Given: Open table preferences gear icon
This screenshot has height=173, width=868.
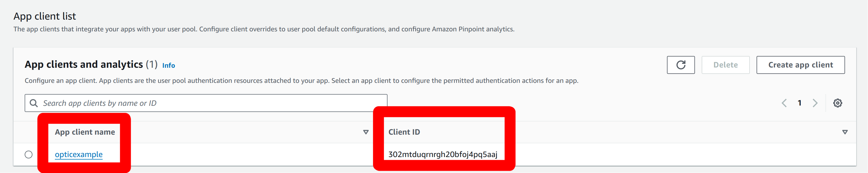Looking at the screenshot, I should click(x=837, y=103).
